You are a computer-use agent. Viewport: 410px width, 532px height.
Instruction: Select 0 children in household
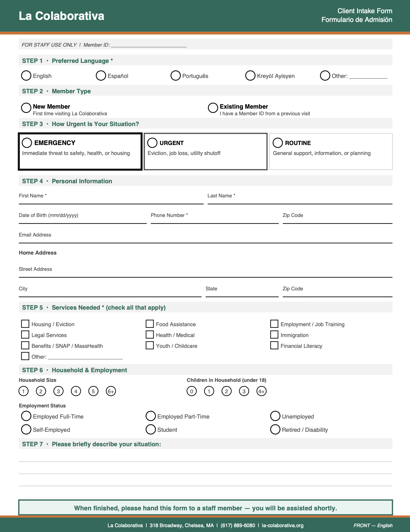[x=191, y=391]
